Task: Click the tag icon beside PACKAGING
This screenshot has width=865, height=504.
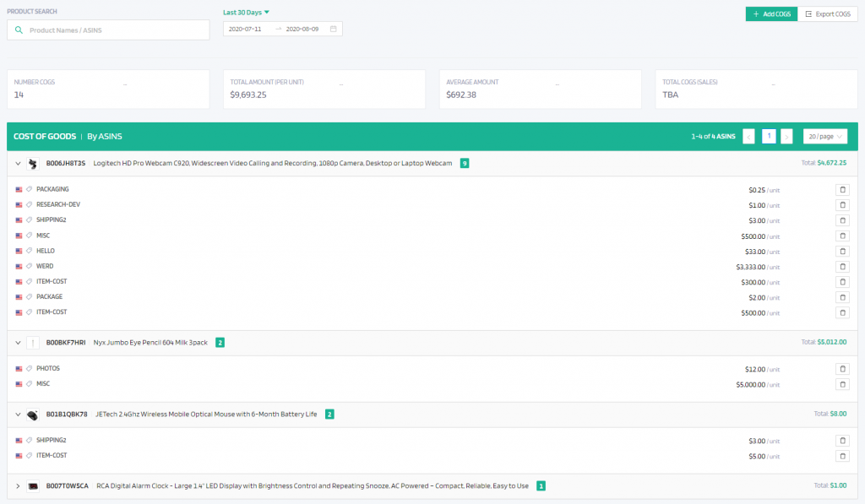Action: click(x=30, y=189)
